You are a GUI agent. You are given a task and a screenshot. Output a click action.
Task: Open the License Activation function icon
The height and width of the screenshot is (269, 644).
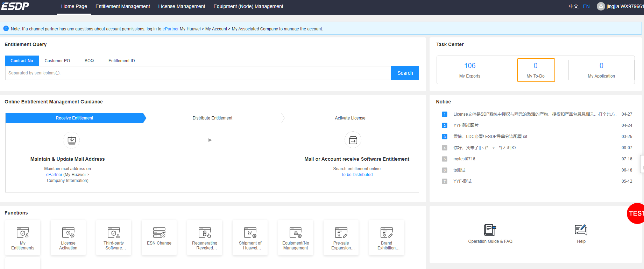click(x=68, y=233)
